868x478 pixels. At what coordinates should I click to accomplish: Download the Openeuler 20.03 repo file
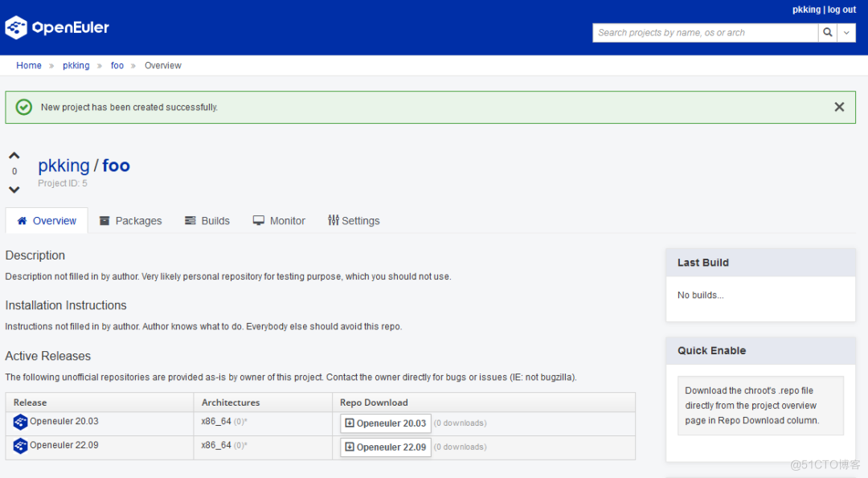pos(386,423)
